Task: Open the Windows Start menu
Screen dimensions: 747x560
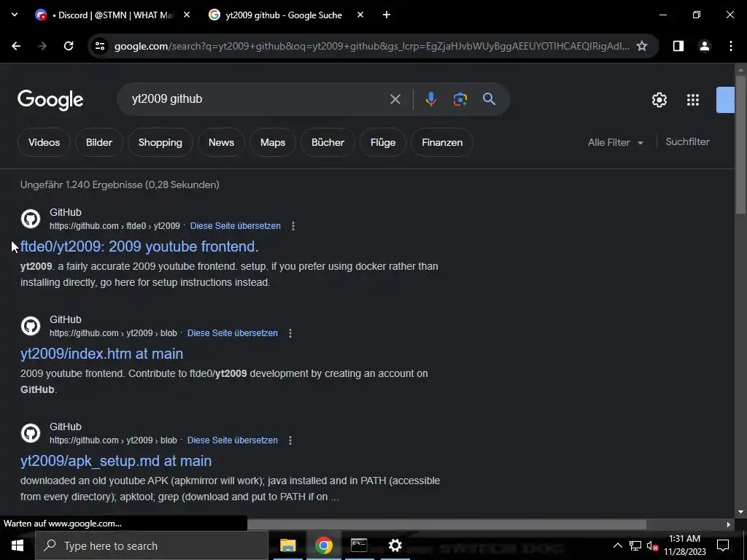Action: [x=18, y=545]
